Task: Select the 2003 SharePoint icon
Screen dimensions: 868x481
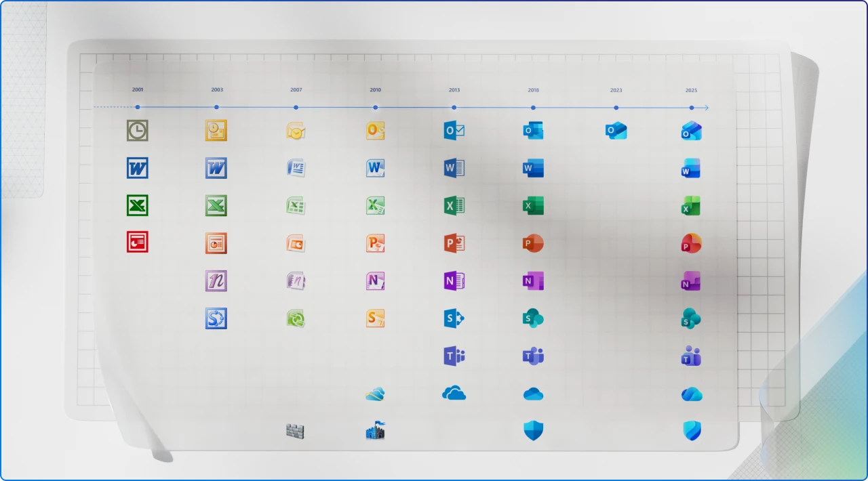Action: coord(216,318)
